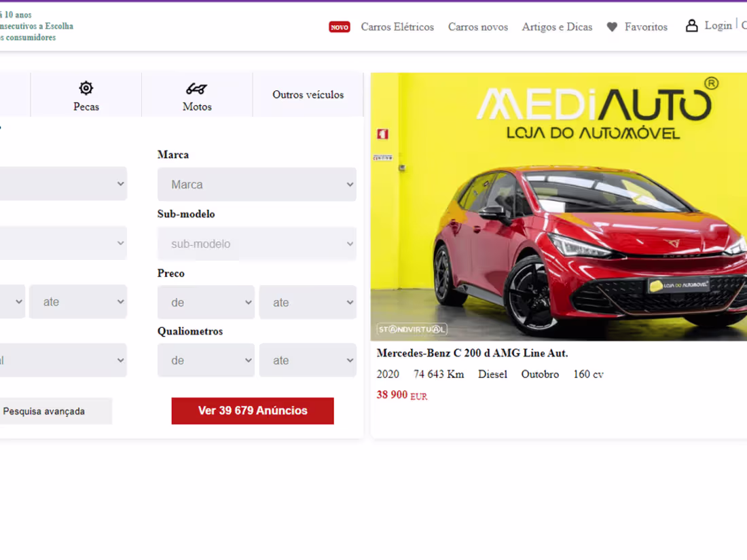This screenshot has width=747, height=560.
Task: Click the '2020' year text
Action: point(388,374)
